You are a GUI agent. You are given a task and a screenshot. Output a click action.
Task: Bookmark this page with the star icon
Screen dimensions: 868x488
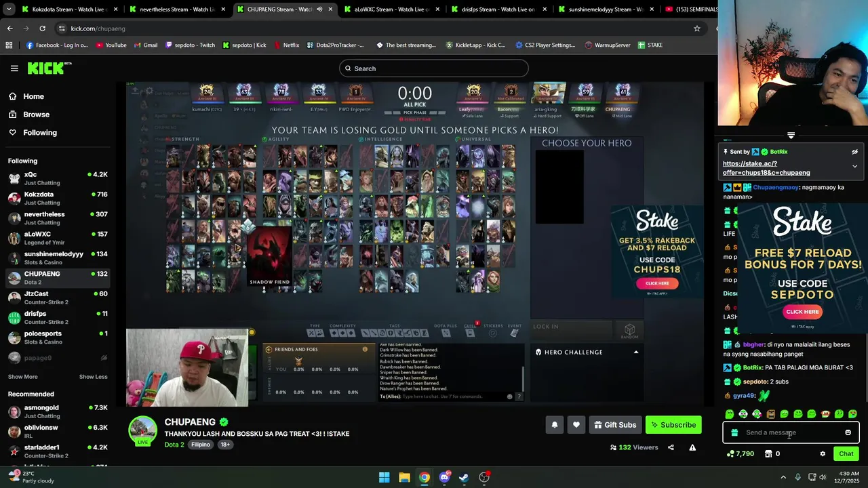pos(696,28)
